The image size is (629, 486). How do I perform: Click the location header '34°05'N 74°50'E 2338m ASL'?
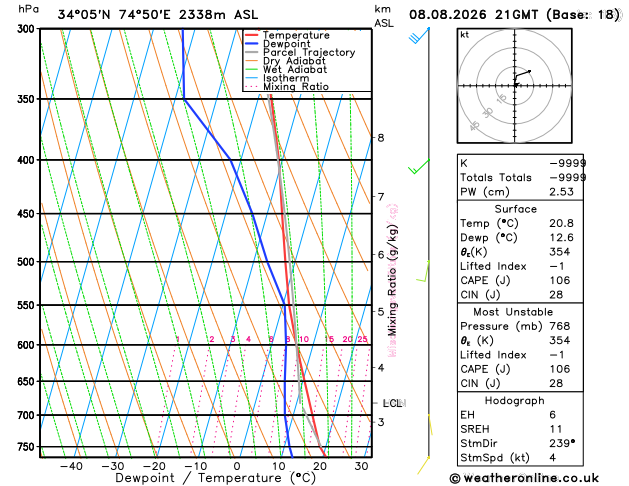pos(158,15)
